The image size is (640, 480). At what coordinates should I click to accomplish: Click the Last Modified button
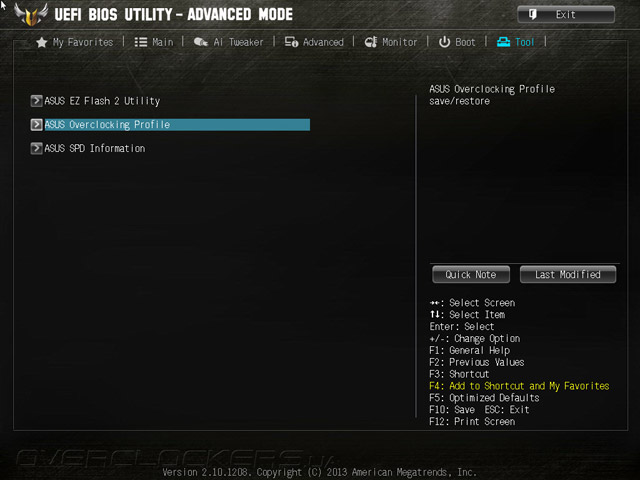click(568, 274)
